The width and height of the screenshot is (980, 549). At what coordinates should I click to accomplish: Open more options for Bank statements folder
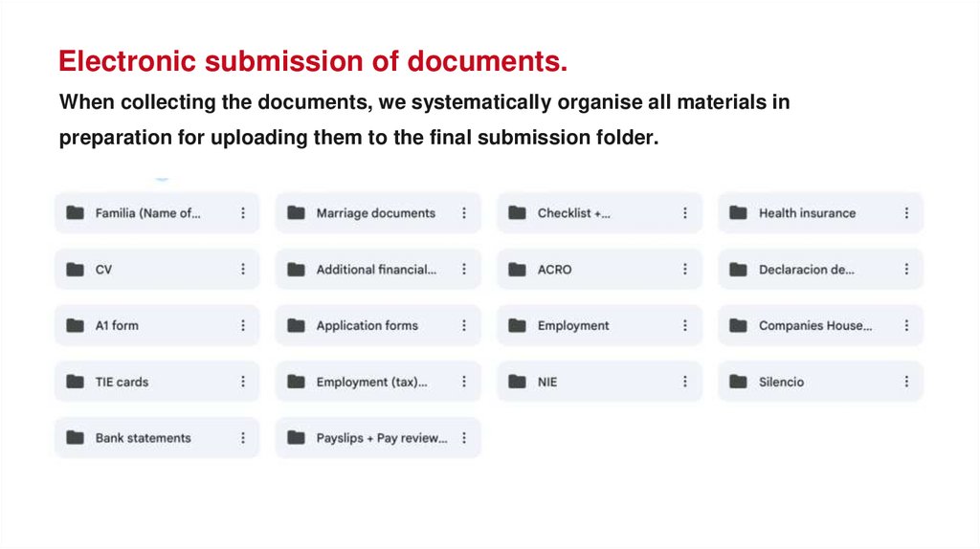point(243,438)
